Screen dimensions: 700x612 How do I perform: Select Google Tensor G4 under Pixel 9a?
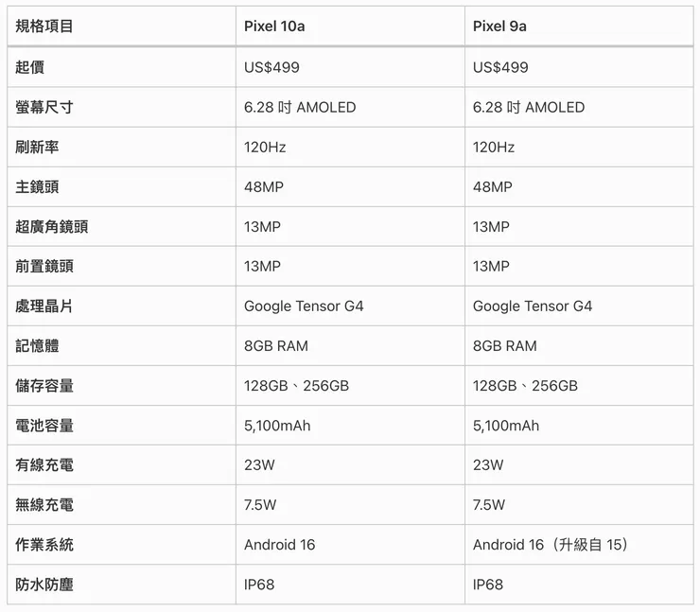point(533,306)
